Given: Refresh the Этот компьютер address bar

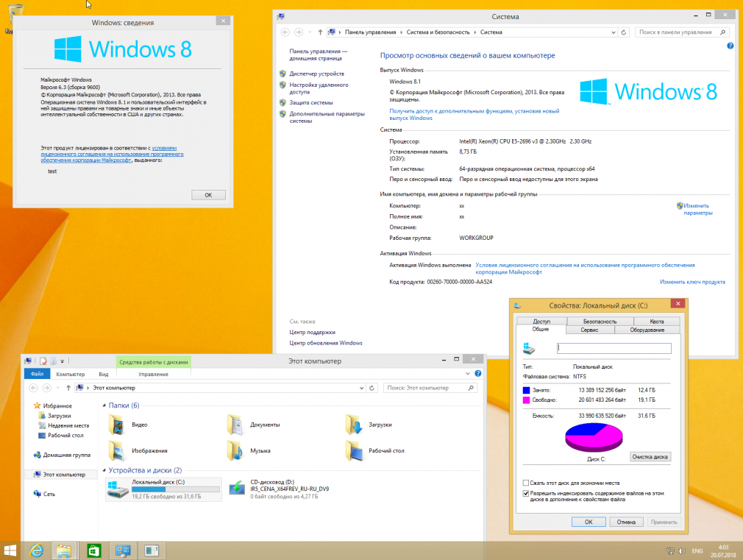Looking at the screenshot, I should pyautogui.click(x=372, y=388).
